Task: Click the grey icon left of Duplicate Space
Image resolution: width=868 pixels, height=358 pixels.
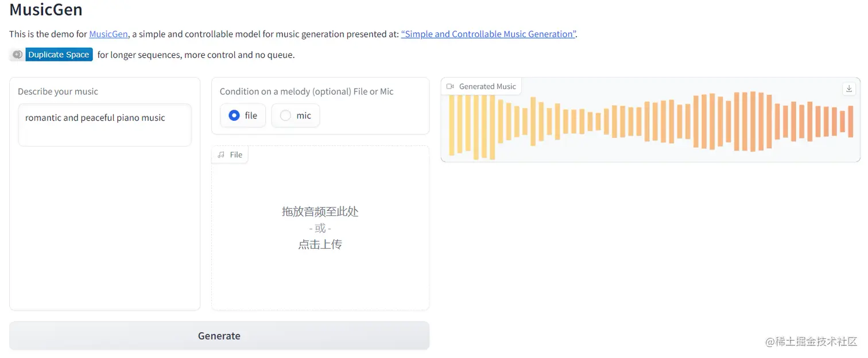Action: coord(17,55)
